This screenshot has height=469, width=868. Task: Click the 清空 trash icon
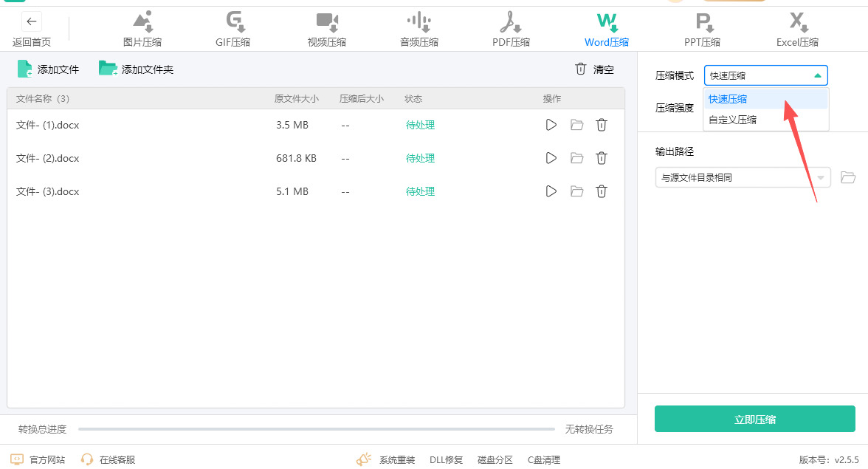click(x=581, y=69)
